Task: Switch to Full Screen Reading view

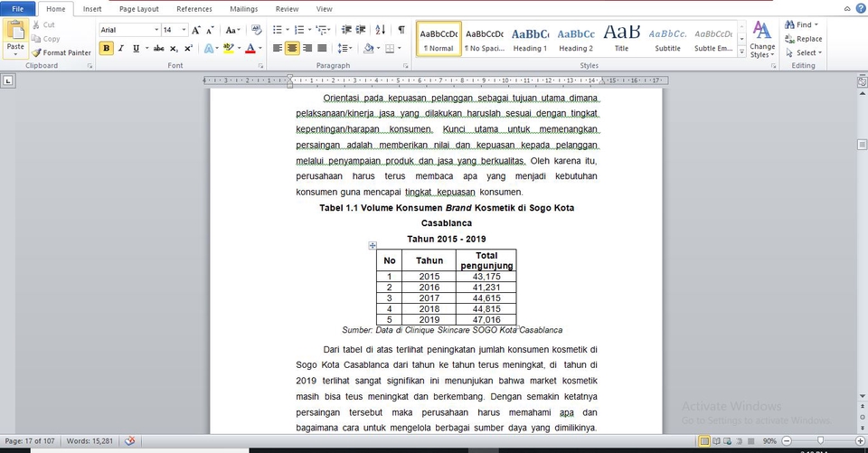Action: point(716,441)
